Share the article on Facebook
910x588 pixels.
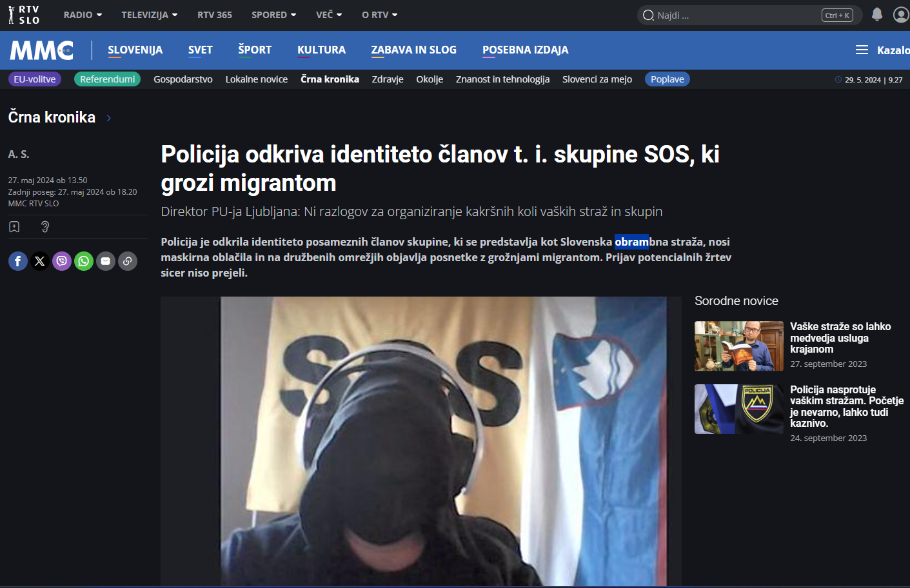pyautogui.click(x=18, y=261)
